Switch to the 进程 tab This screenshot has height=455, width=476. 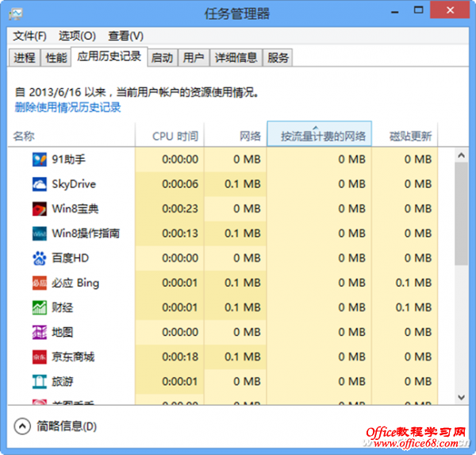point(25,57)
